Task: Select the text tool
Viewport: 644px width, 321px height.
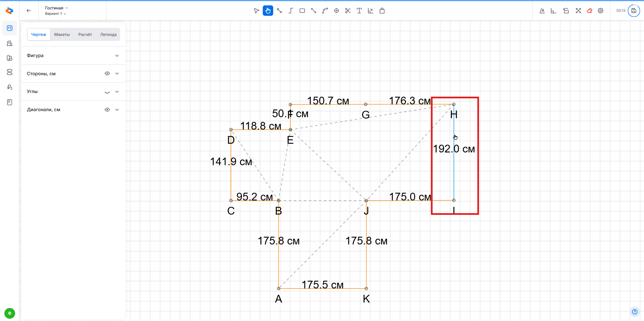Action: tap(359, 11)
